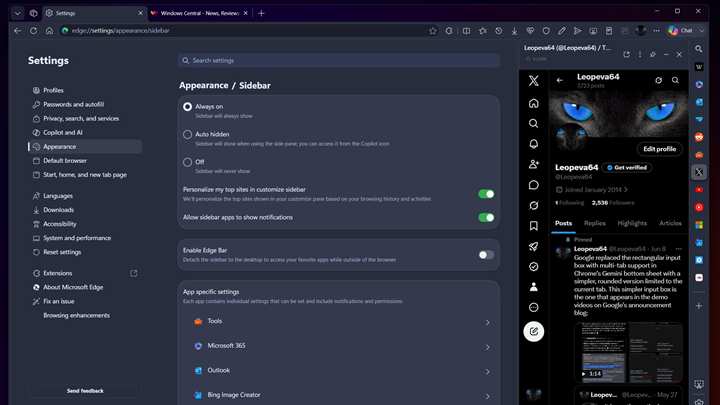Open History from the browser toolbar

click(x=498, y=31)
